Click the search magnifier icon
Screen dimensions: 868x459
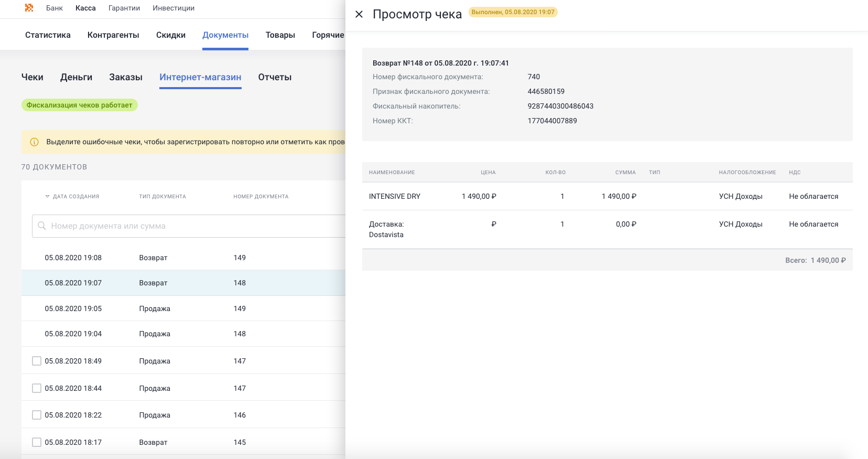point(42,226)
